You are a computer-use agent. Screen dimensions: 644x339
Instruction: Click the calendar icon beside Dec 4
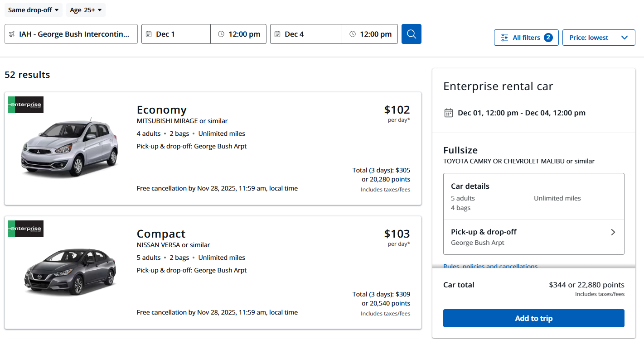[x=277, y=34]
